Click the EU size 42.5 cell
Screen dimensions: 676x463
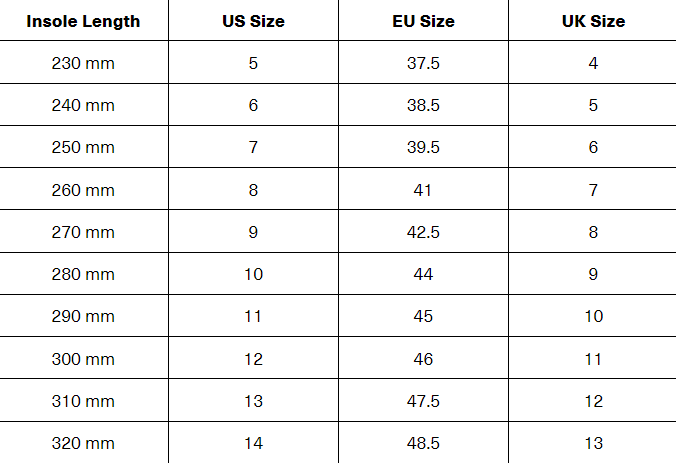423,232
